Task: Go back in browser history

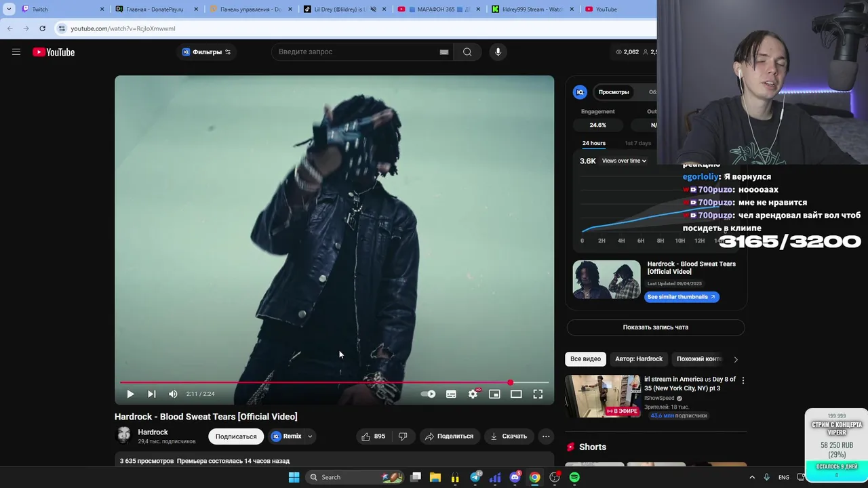Action: [x=9, y=28]
